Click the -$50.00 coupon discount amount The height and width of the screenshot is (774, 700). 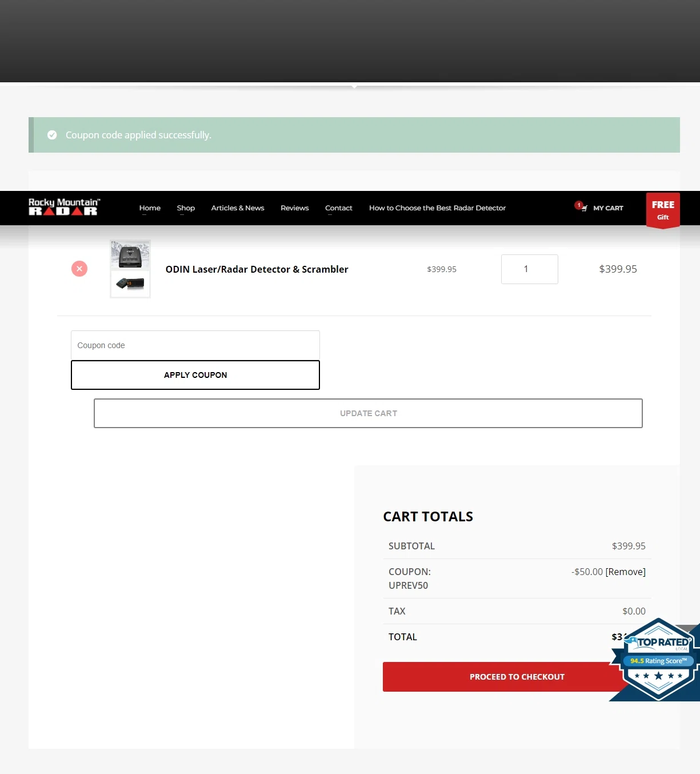(587, 572)
